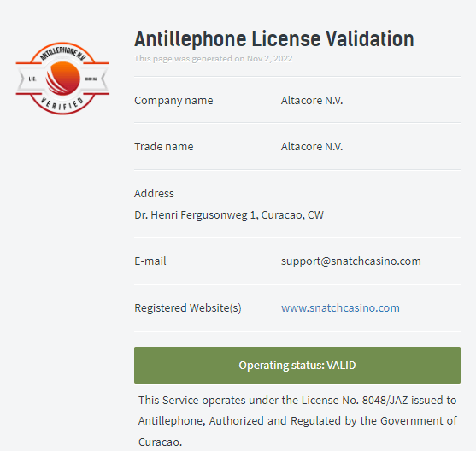
Task: Click the Trade name label
Action: (164, 147)
